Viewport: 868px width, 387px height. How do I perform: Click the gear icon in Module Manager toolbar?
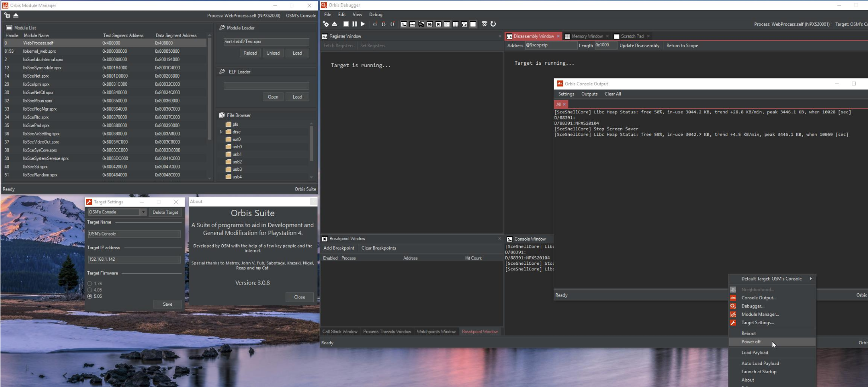(x=7, y=16)
